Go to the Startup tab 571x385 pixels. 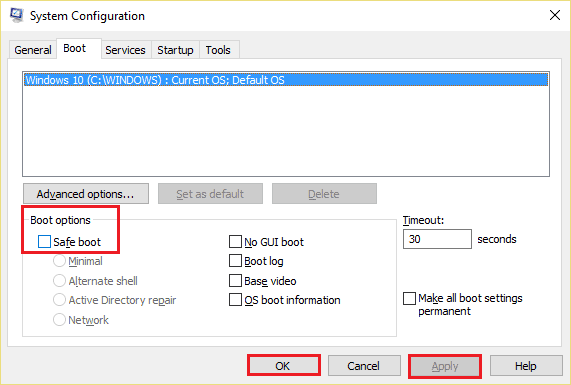click(175, 50)
